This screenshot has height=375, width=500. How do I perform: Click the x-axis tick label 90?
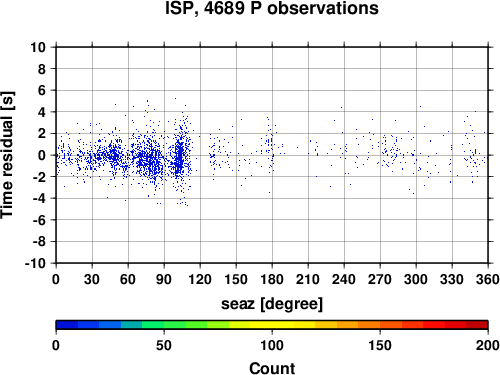click(x=164, y=279)
